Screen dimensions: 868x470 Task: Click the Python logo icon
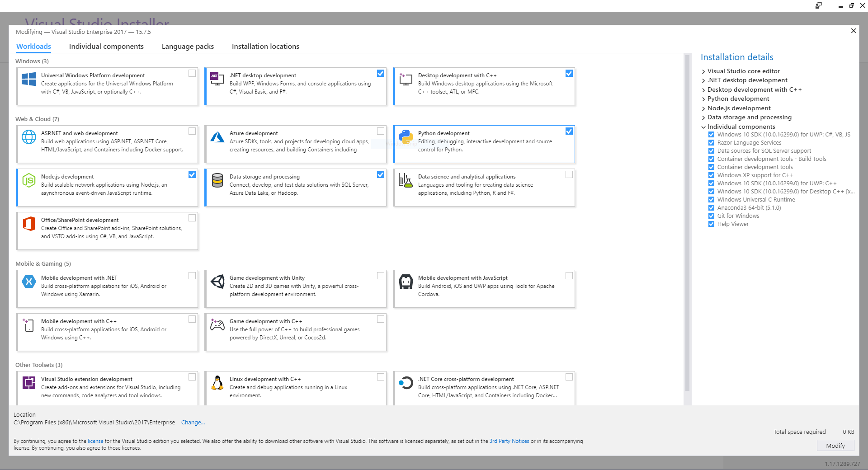[406, 137]
